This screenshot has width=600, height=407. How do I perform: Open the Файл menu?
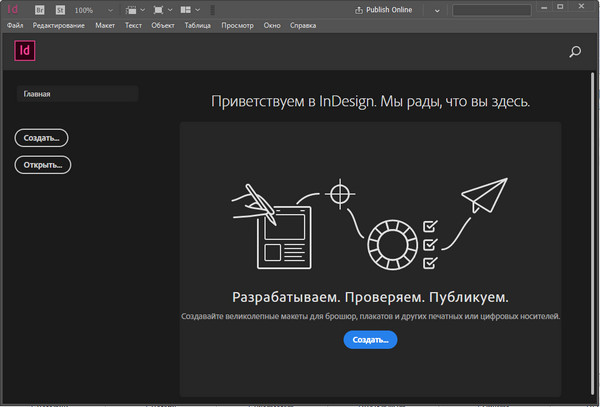click(x=15, y=23)
